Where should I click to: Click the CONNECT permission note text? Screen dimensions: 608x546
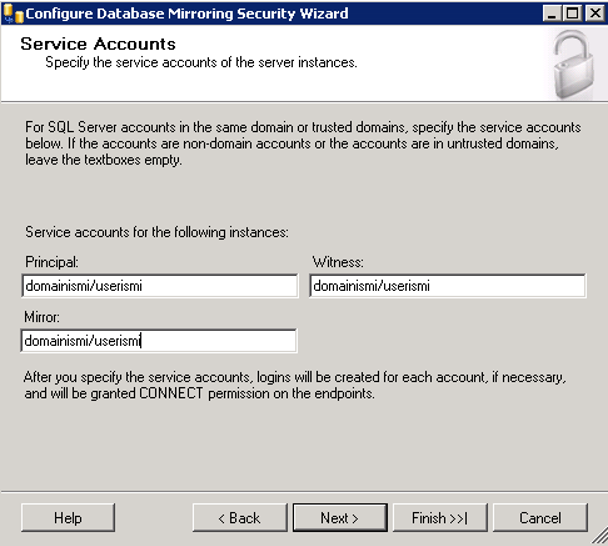(295, 385)
